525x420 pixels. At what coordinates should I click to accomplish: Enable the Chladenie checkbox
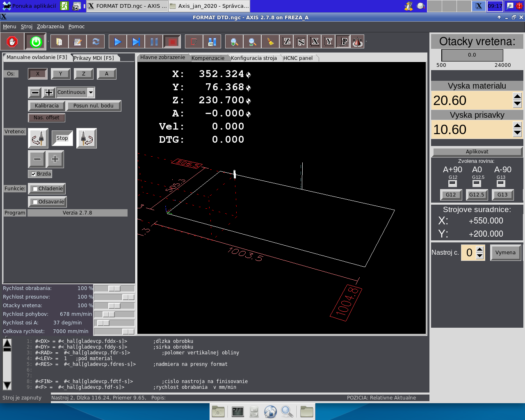point(35,189)
